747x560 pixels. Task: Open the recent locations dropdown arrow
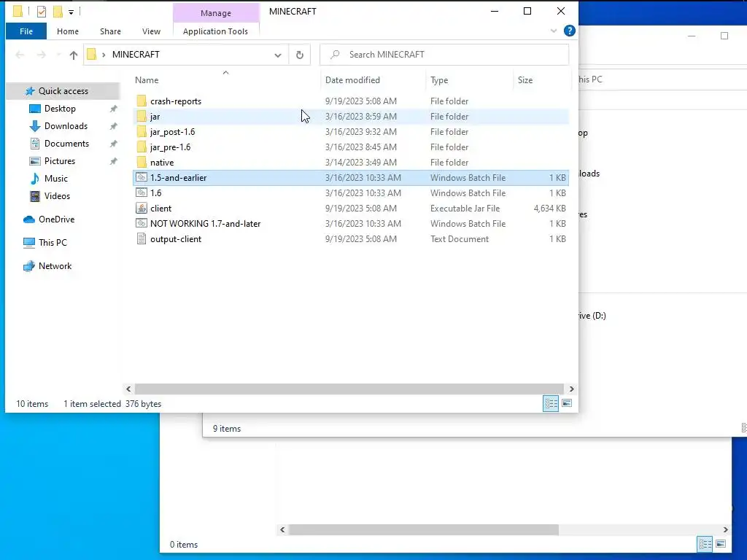click(x=58, y=55)
